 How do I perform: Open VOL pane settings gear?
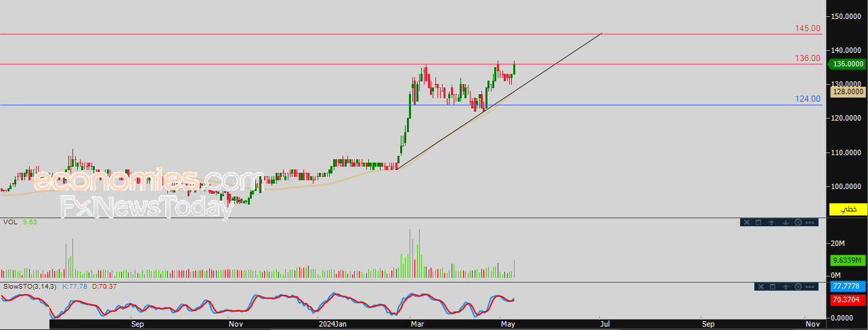coord(798,222)
